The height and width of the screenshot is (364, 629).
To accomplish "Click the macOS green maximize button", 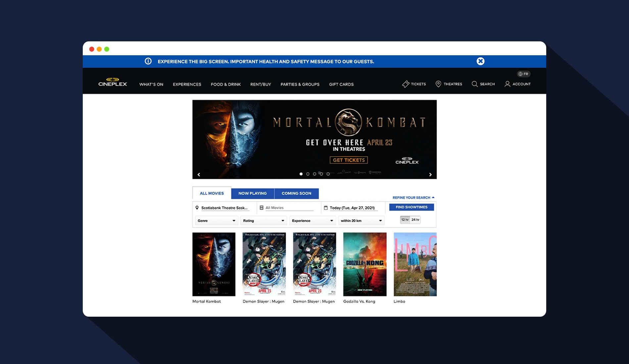I will point(107,49).
